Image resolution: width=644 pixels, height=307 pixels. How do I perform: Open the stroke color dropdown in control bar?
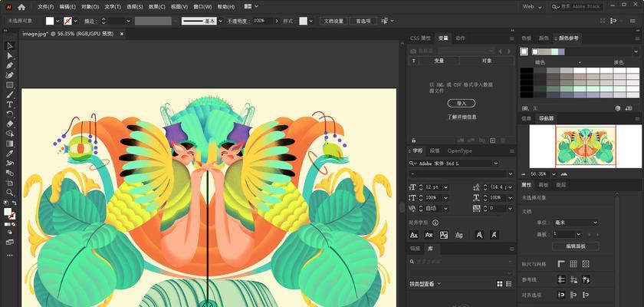[76, 21]
